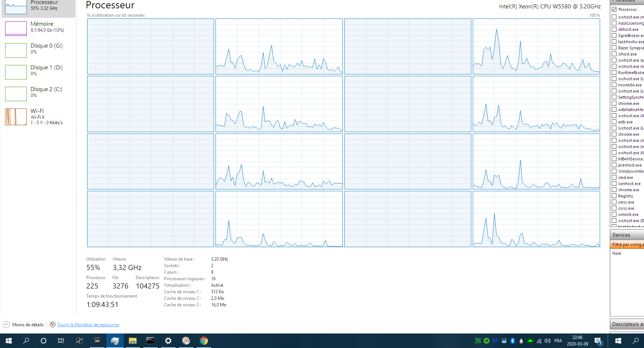644x348 pixels.
Task: Open File Explorer from the taskbar
Action: click(x=132, y=341)
